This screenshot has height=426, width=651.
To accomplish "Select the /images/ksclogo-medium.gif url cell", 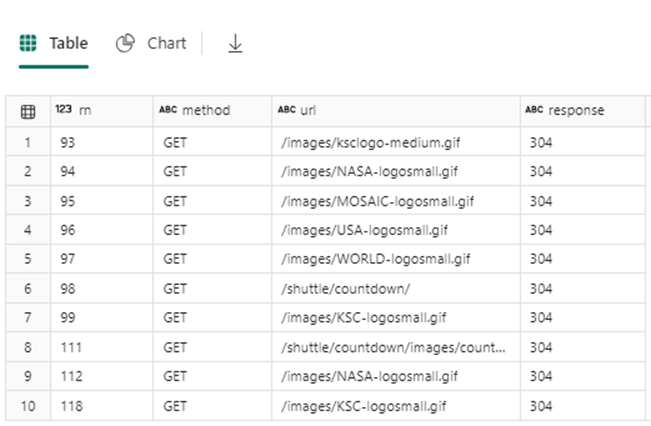I will [369, 143].
